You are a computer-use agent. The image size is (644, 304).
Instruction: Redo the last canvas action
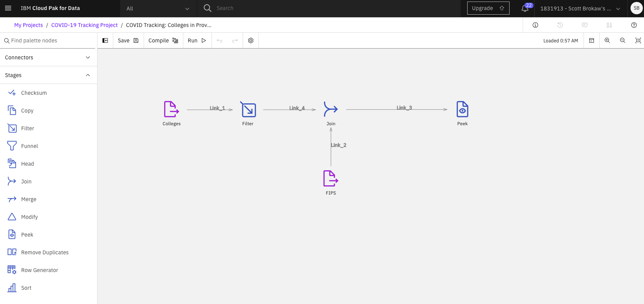pos(235,40)
